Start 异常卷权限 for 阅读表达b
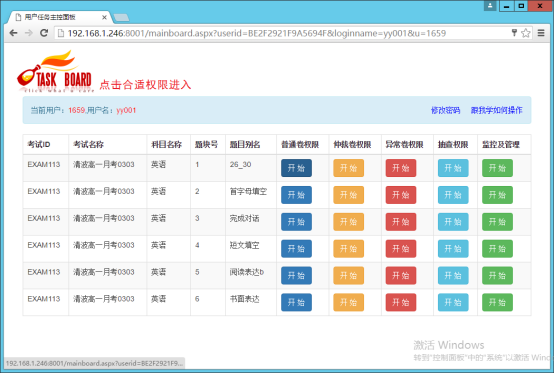Viewport: 554px width, 374px height. 401,275
